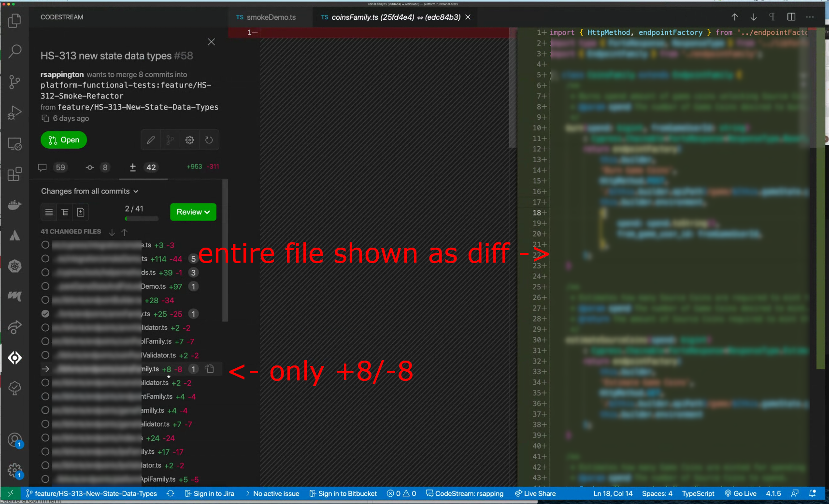Mark the +28 -34 file as reviewed
The width and height of the screenshot is (829, 504).
click(45, 300)
